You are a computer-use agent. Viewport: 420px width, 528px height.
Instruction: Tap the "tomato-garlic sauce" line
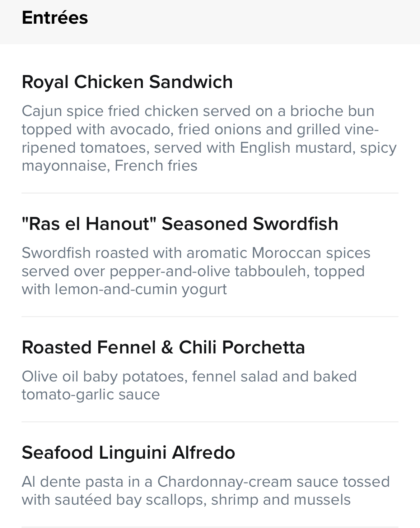click(x=91, y=395)
